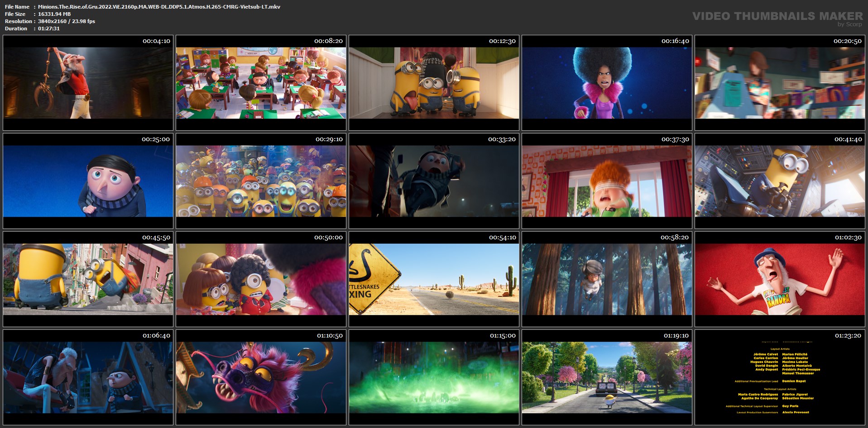Screen dimensions: 868x428
Task: Select young Gru thumbnail at 00:25:00
Action: coord(88,181)
